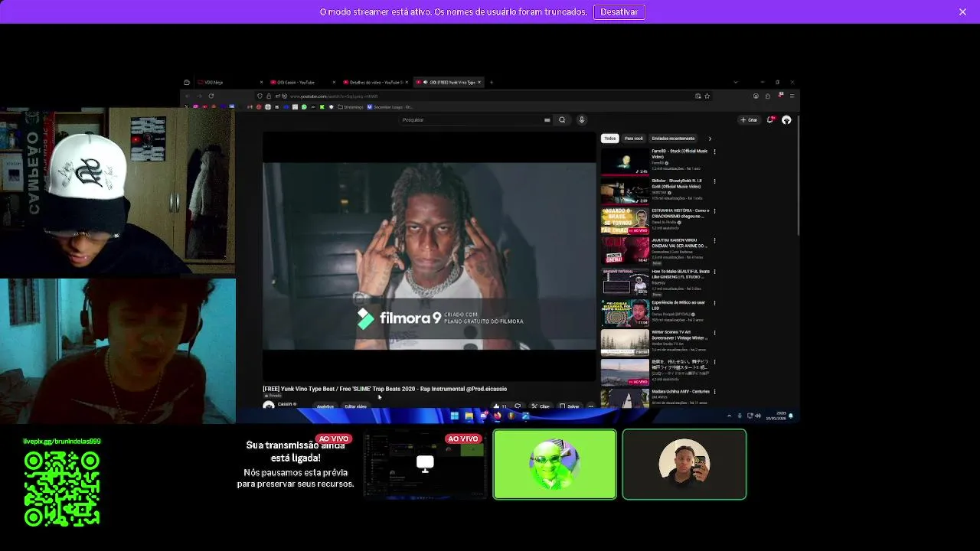Switch to the Detalhes do vídeo tab
The width and height of the screenshot is (980, 551).
376,82
